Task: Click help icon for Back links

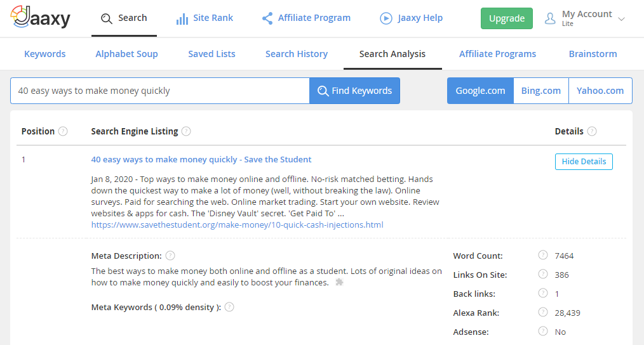Action: [x=543, y=293]
